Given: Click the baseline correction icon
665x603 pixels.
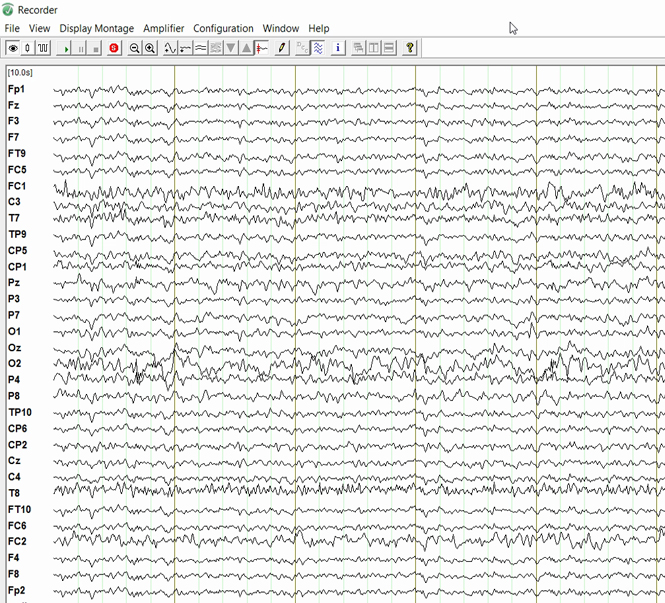Looking at the screenshot, I should pyautogui.click(x=186, y=48).
